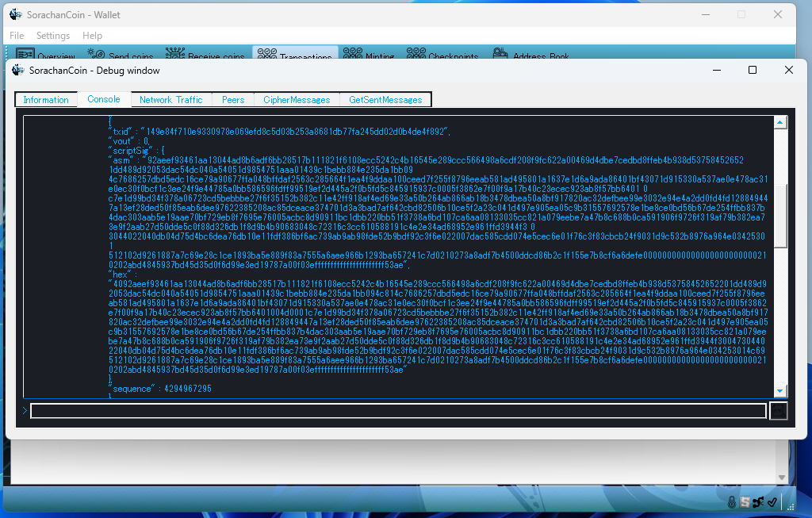Click the console scrollbar down arrow
The image size is (812, 518).
click(779, 391)
